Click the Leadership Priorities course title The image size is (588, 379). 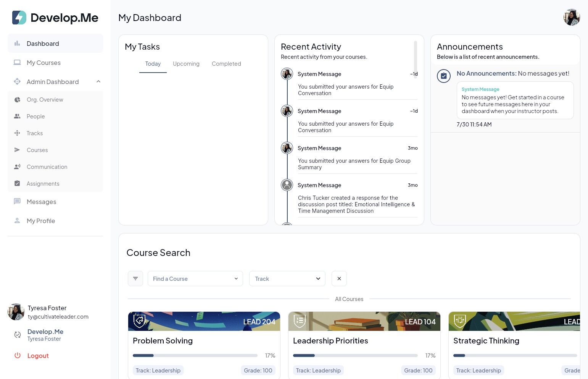pyautogui.click(x=330, y=341)
